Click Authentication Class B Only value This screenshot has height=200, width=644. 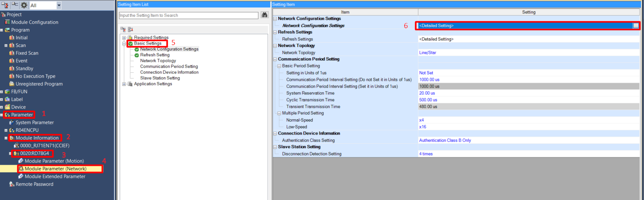[x=445, y=140]
